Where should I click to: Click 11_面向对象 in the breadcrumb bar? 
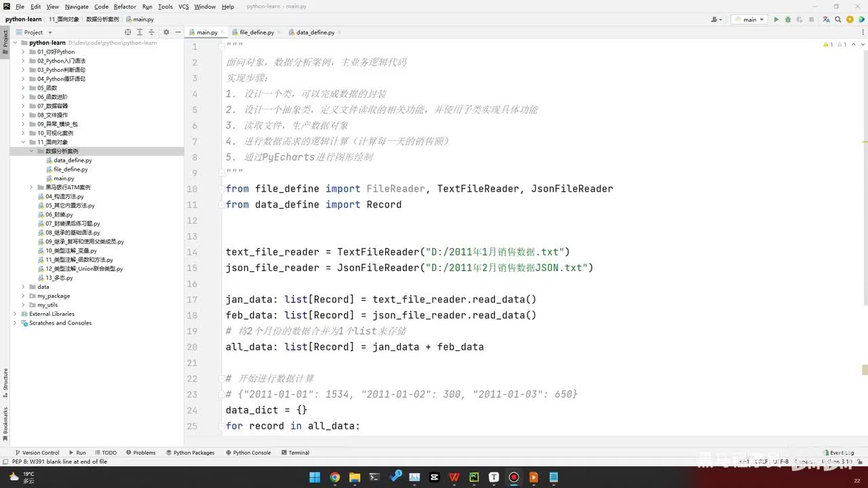pyautogui.click(x=64, y=19)
